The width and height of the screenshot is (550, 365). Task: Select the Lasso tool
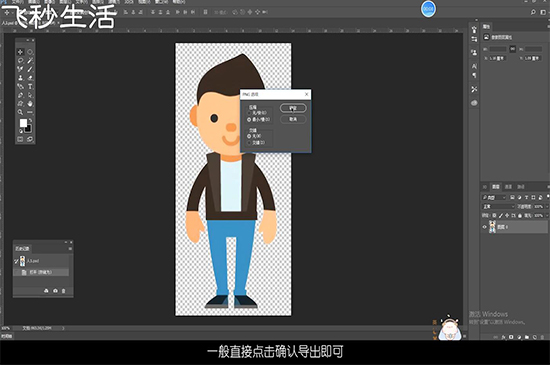[20, 61]
